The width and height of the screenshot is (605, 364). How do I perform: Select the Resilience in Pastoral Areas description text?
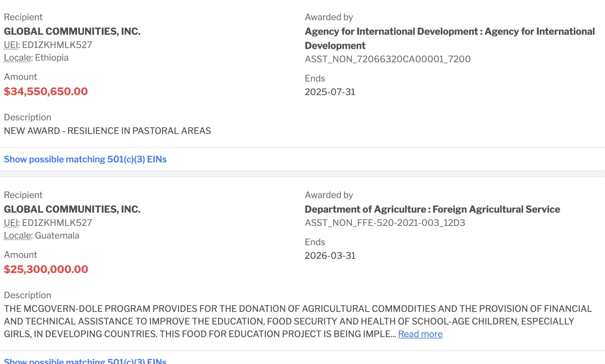coord(107,131)
